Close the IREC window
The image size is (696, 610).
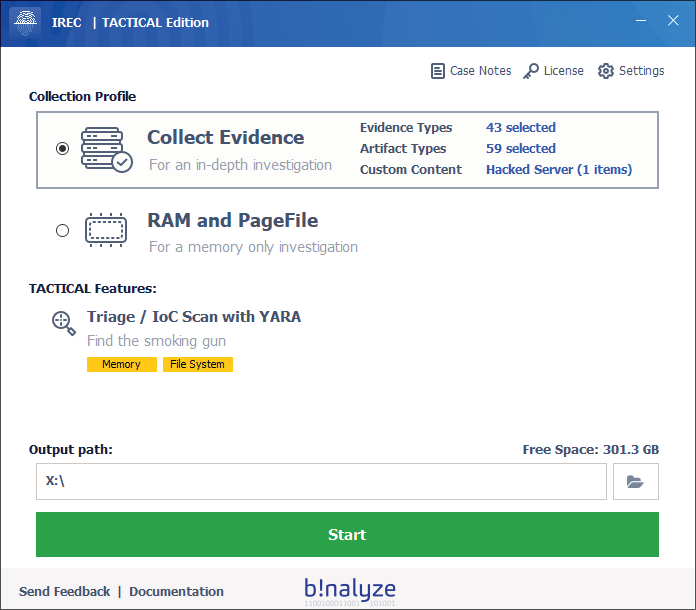click(673, 20)
